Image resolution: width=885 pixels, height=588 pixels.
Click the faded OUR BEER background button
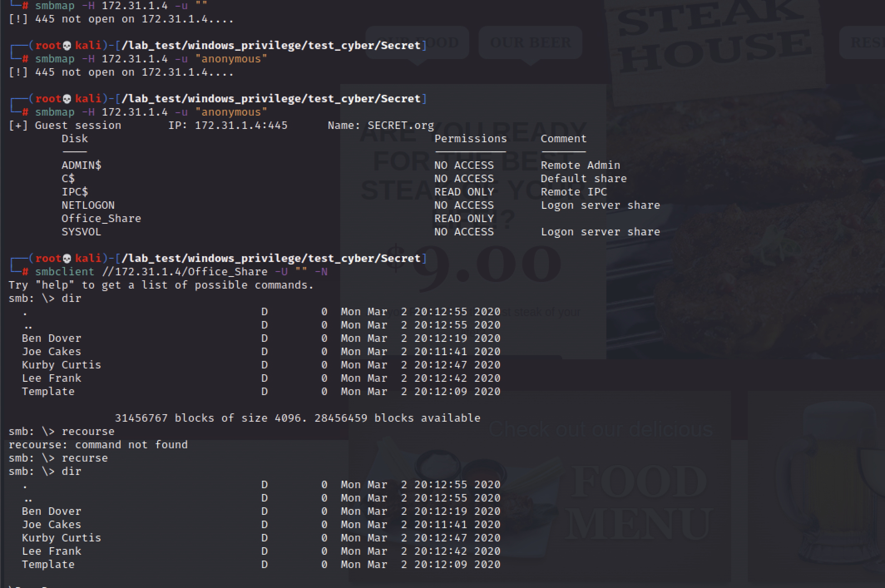click(530, 42)
